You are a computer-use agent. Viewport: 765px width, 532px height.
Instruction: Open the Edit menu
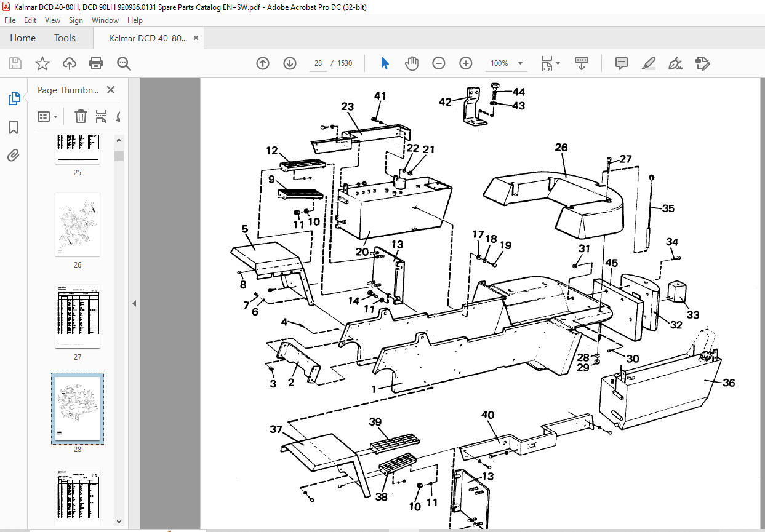click(30, 20)
